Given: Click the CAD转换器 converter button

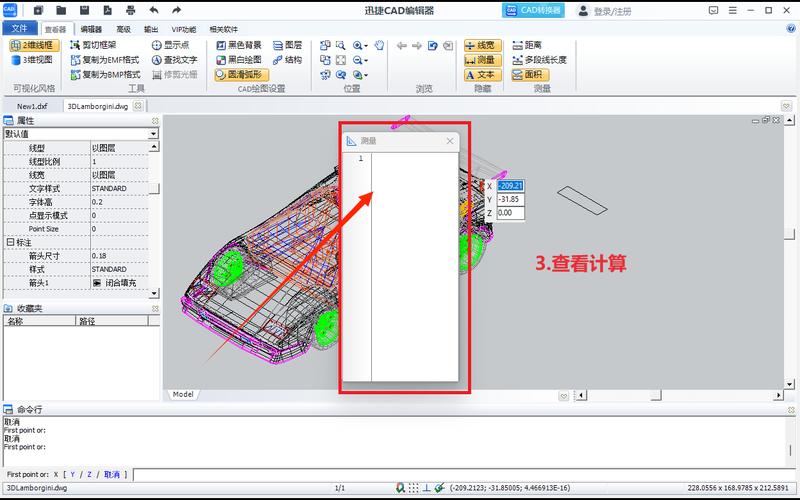Looking at the screenshot, I should pyautogui.click(x=533, y=10).
